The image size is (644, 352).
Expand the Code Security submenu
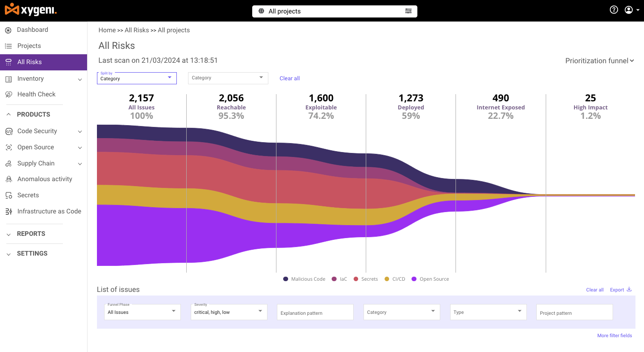(x=80, y=131)
